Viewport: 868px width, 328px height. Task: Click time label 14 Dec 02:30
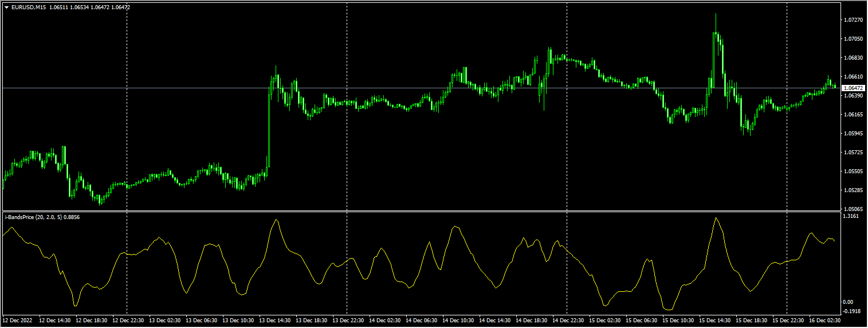[x=384, y=320]
